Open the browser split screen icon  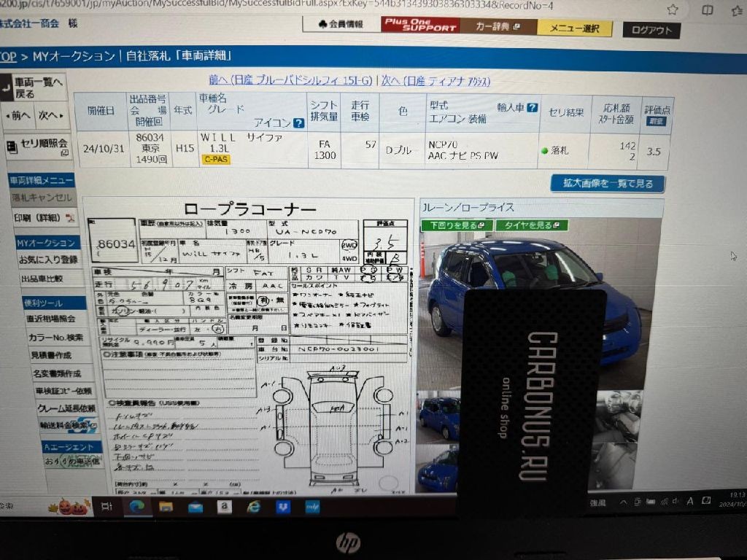[708, 9]
